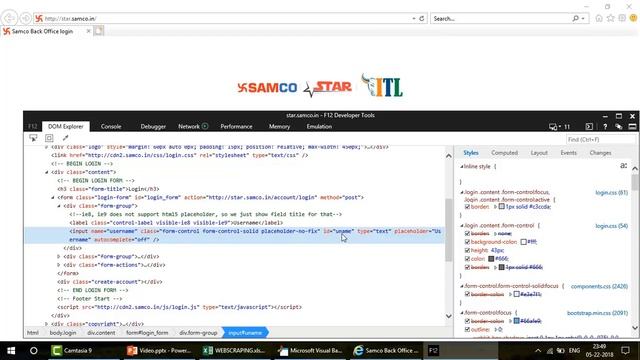Toggle background-color #fff property checkbox
The height and width of the screenshot is (360, 640).
coord(467,242)
